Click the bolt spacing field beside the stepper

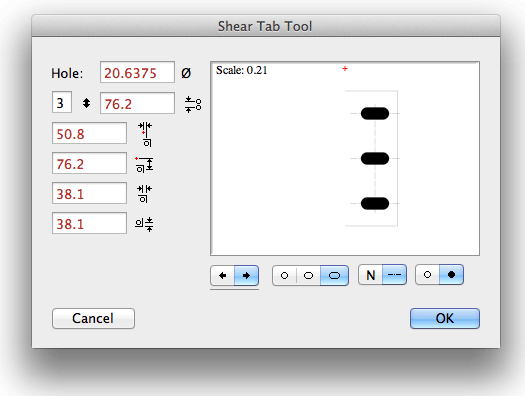click(x=137, y=103)
